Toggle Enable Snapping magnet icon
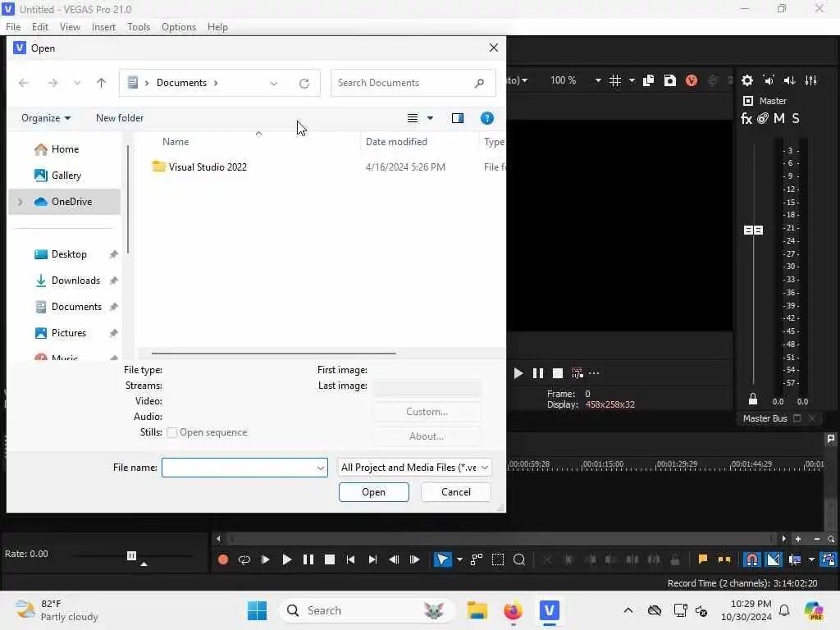 coord(752,559)
